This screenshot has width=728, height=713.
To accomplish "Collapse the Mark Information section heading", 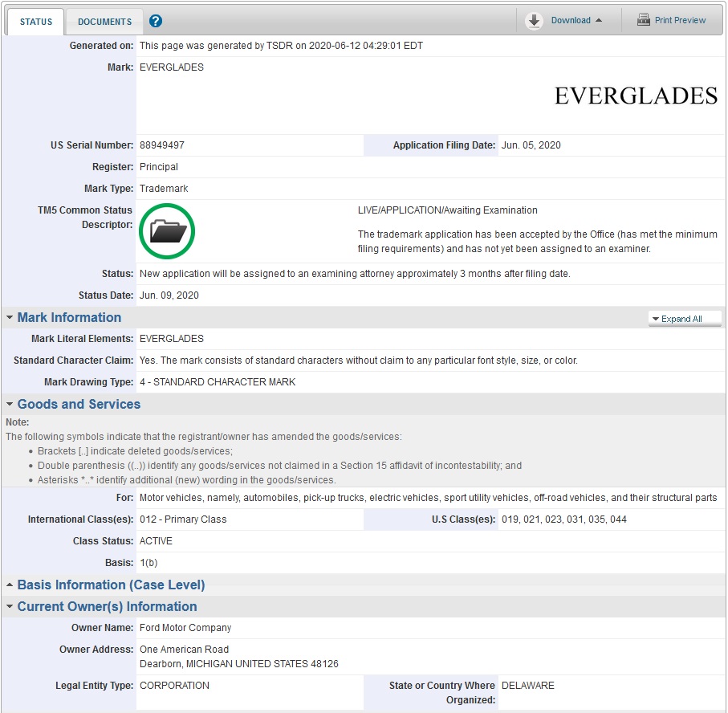I will [69, 318].
